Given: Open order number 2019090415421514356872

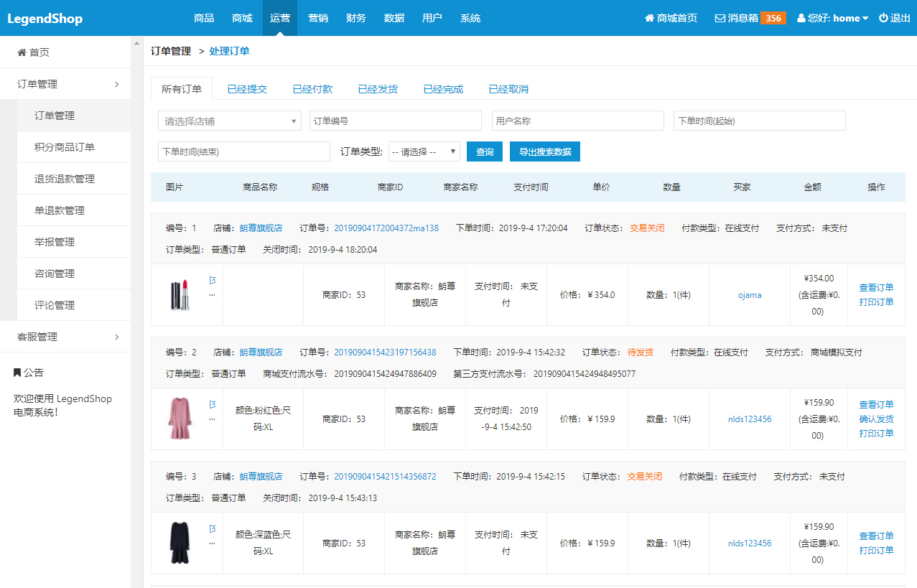Looking at the screenshot, I should [x=385, y=477].
